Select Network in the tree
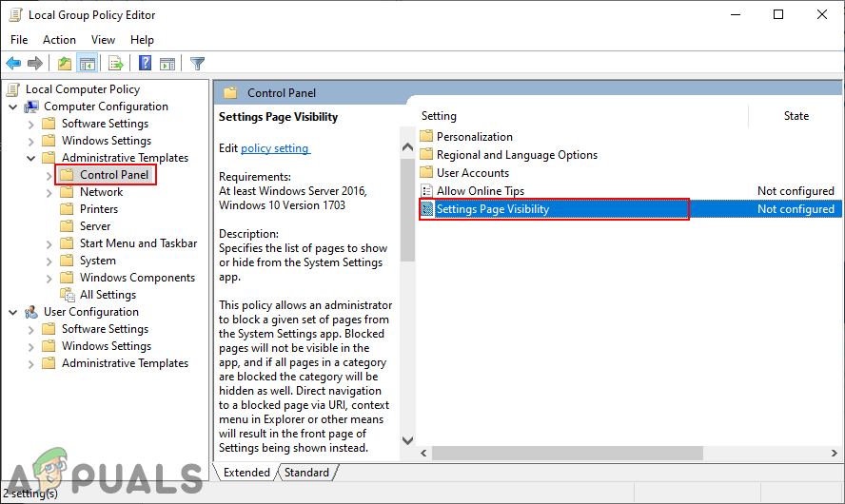Image resolution: width=845 pixels, height=504 pixels. (101, 192)
